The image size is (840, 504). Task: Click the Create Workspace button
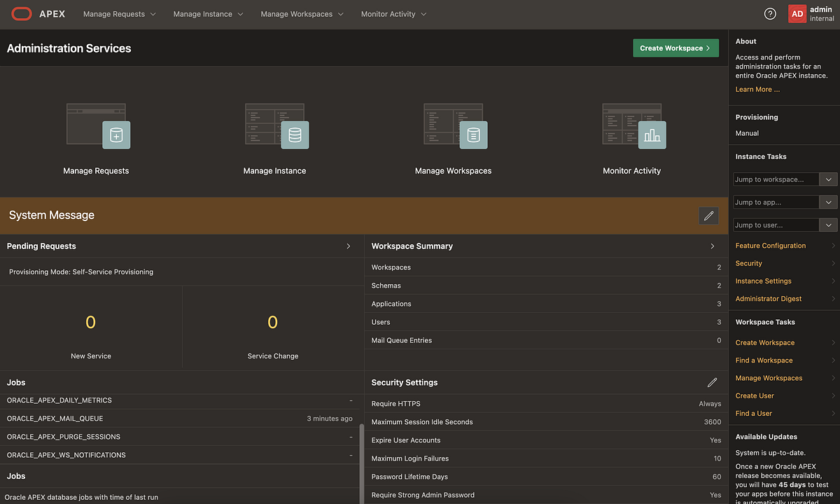pos(675,48)
